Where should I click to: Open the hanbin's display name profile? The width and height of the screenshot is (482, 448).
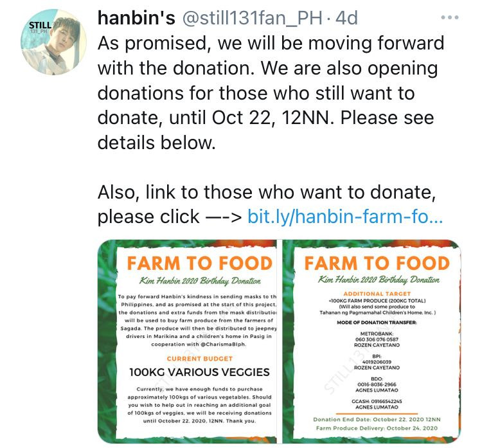(136, 18)
